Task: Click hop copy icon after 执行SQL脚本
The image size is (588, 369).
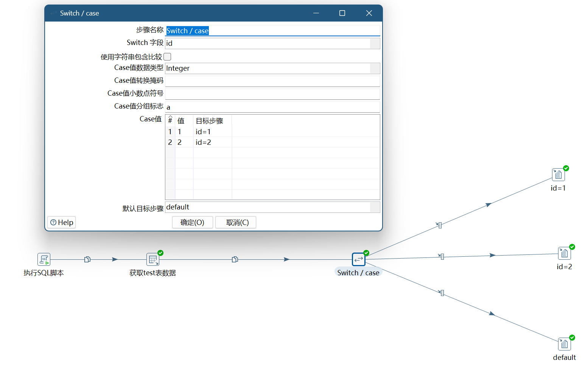Action: pyautogui.click(x=87, y=259)
